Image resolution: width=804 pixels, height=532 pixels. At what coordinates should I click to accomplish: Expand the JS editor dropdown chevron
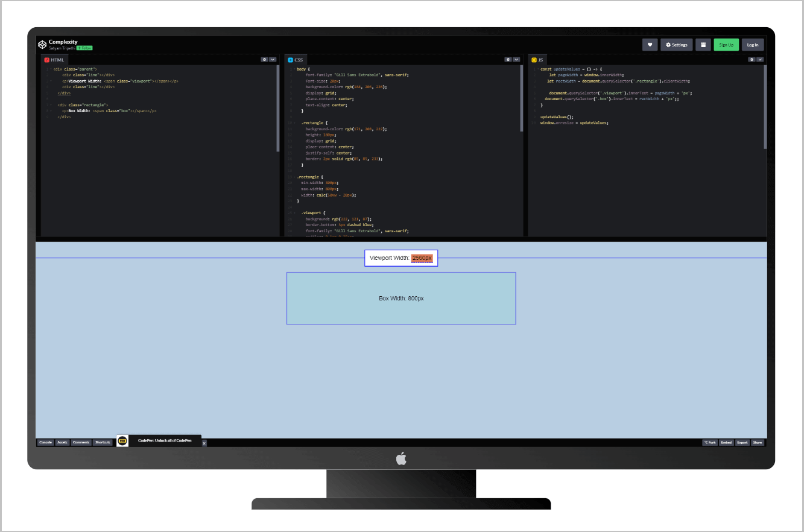(760, 60)
